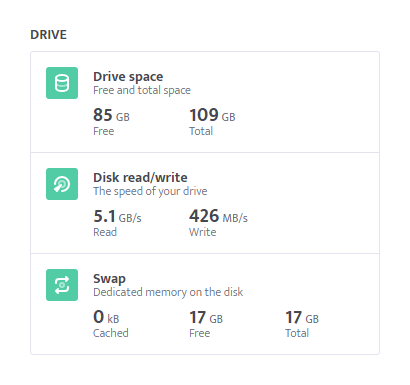Click the 17 GB free swap value
The width and height of the screenshot is (410, 385).
coord(206,317)
